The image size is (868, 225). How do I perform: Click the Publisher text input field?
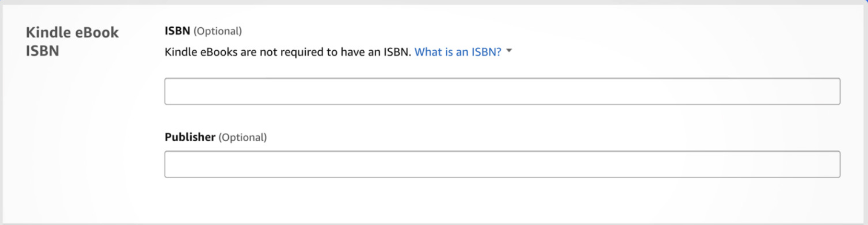(502, 164)
